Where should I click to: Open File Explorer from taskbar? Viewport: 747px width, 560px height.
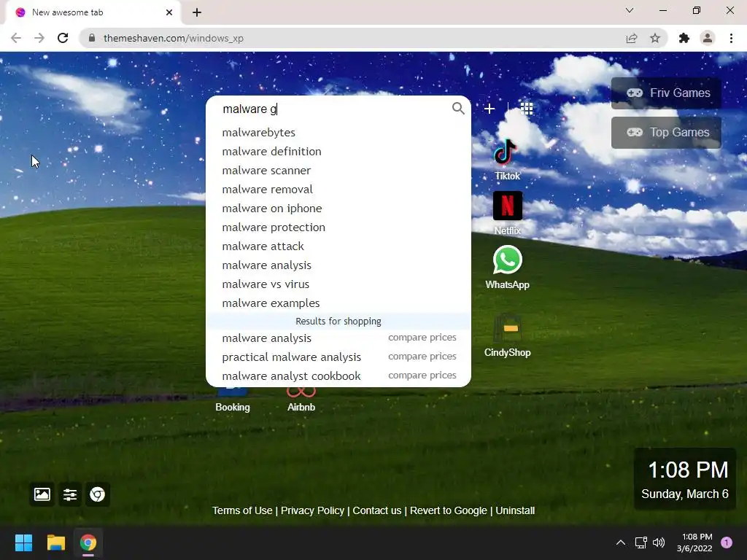pyautogui.click(x=55, y=542)
